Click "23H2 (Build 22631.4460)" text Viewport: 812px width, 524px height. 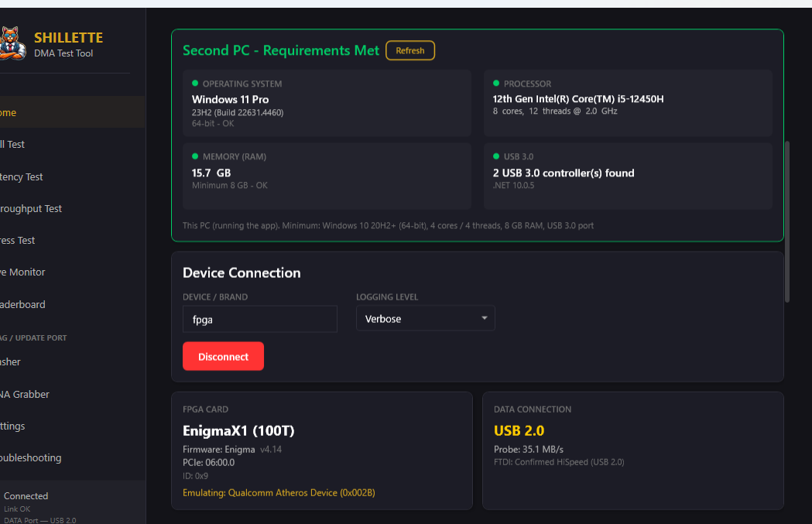click(238, 112)
